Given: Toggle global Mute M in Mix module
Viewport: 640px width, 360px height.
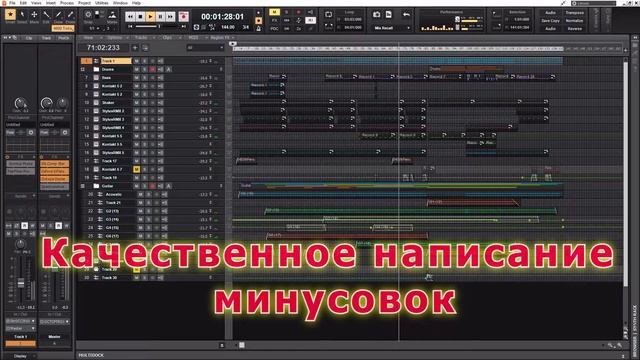Looking at the screenshot, I should pos(274,12).
